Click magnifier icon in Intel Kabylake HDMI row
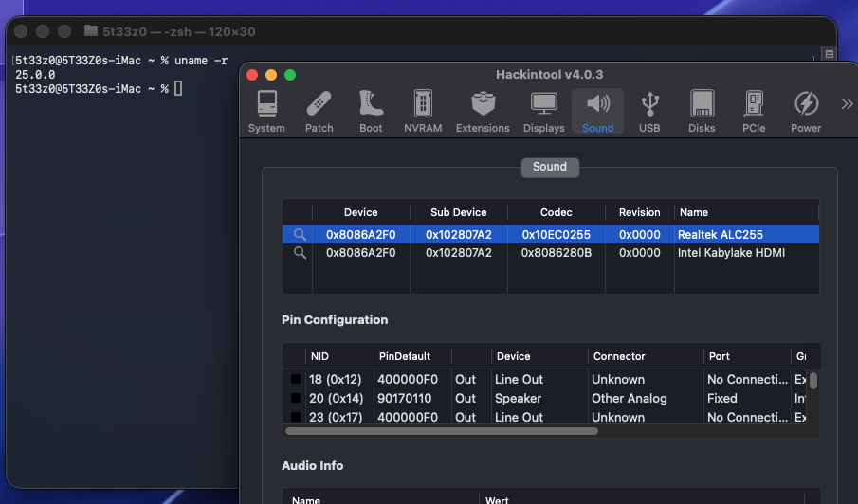This screenshot has height=504, width=858. click(x=300, y=253)
